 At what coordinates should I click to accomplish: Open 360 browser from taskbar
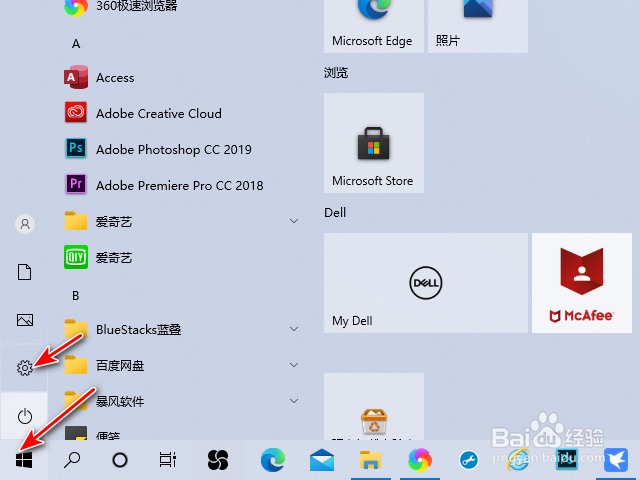[420, 460]
